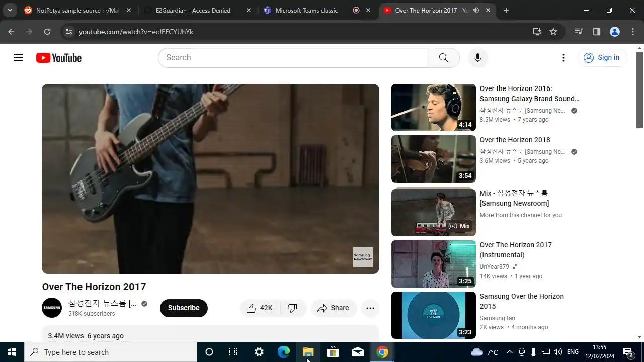Open a new browser tab

click(506, 10)
